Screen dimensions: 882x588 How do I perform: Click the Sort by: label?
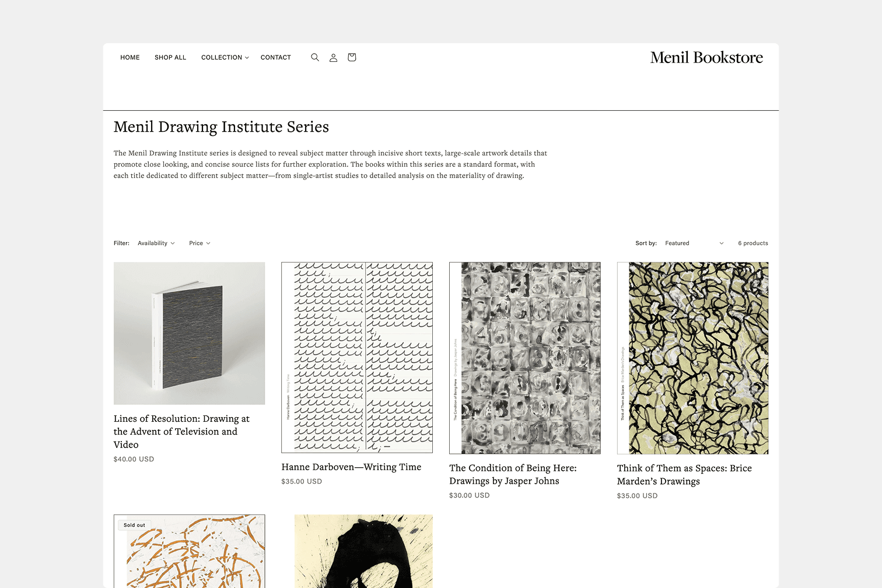pos(646,243)
